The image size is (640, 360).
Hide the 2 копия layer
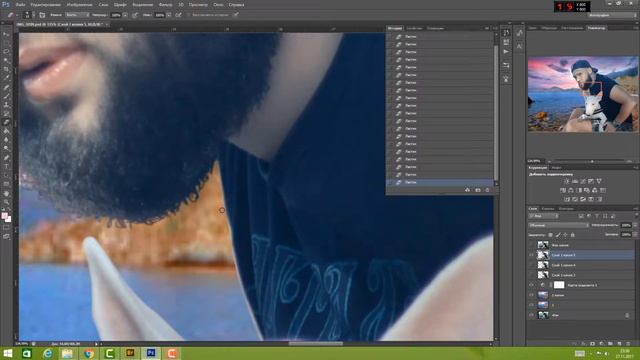pos(531,295)
